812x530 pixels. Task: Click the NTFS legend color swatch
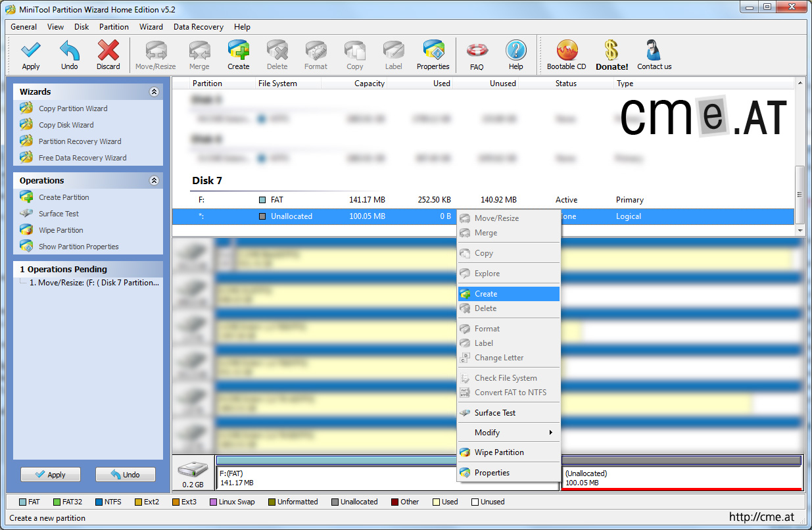click(x=99, y=502)
